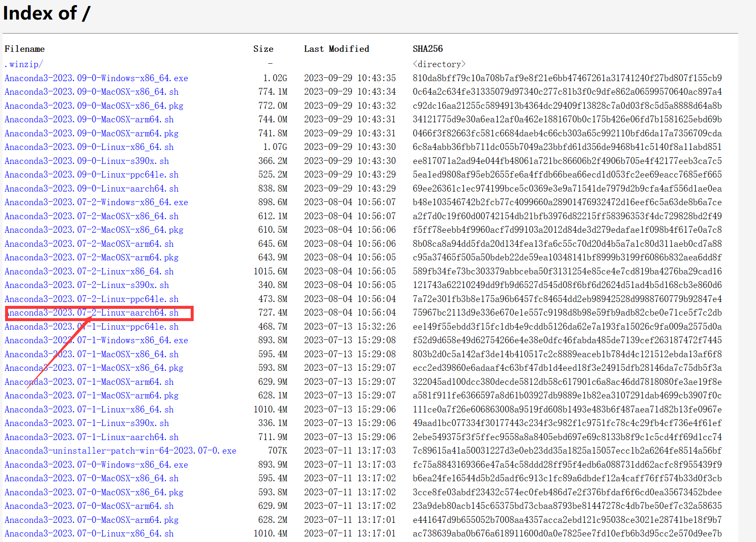Image resolution: width=756 pixels, height=542 pixels.
Task: Open Anaconda3-2023.07-2-Linux-ppc64le.sh
Action: (92, 299)
